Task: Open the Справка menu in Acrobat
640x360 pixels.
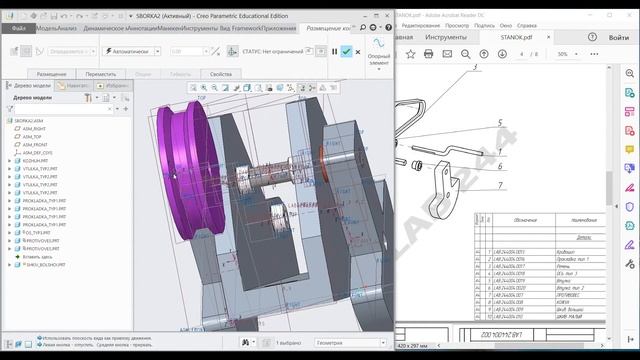Action: coord(527,25)
